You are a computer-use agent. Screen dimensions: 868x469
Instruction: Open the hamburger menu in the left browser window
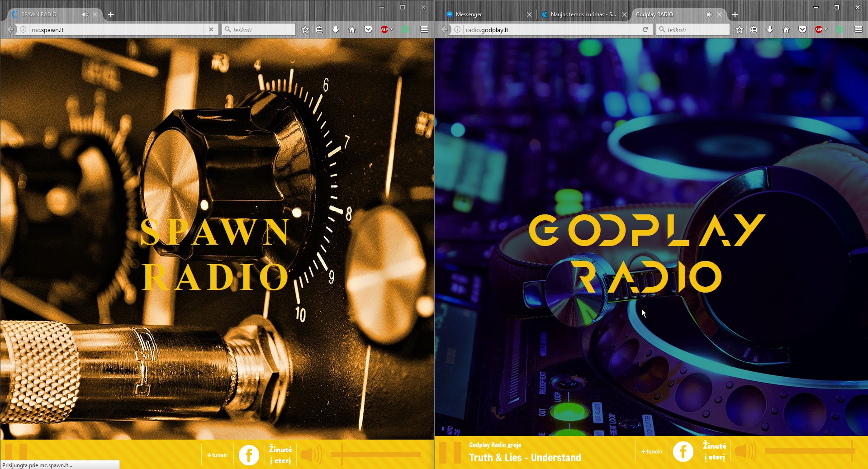click(424, 29)
